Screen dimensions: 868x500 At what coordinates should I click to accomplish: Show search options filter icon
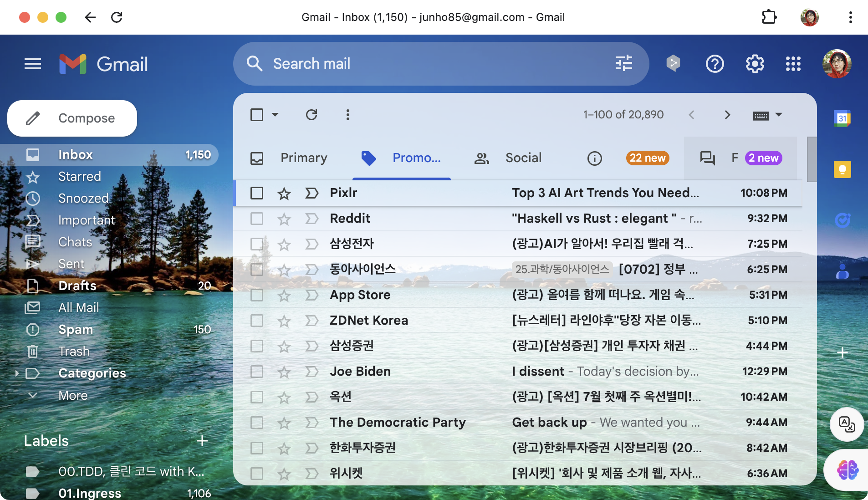[623, 63]
